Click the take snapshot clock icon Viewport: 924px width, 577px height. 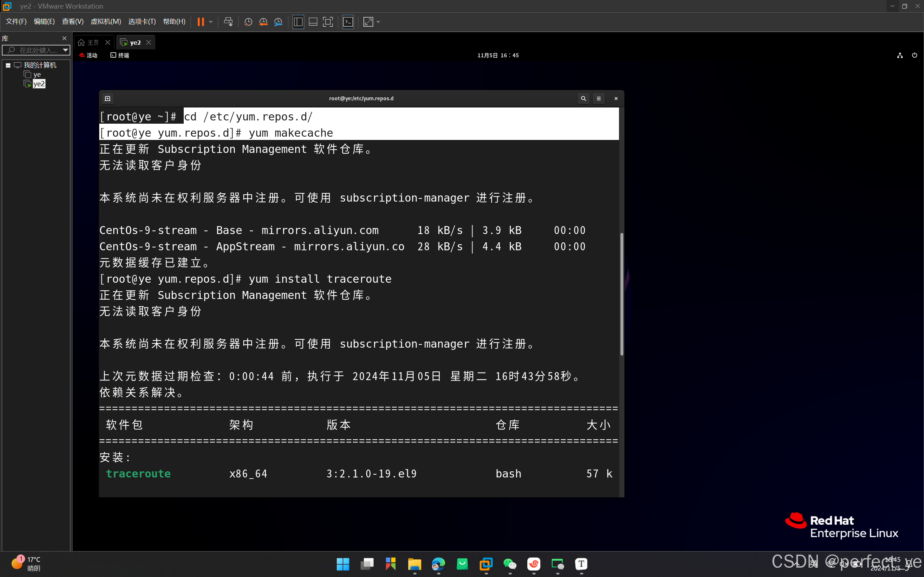coord(248,22)
